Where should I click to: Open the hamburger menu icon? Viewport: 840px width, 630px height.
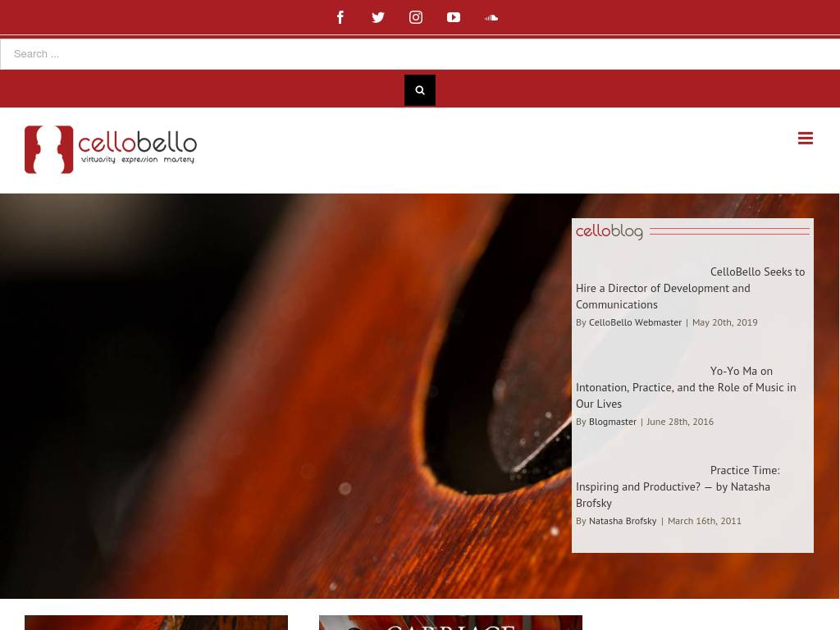[x=806, y=138]
